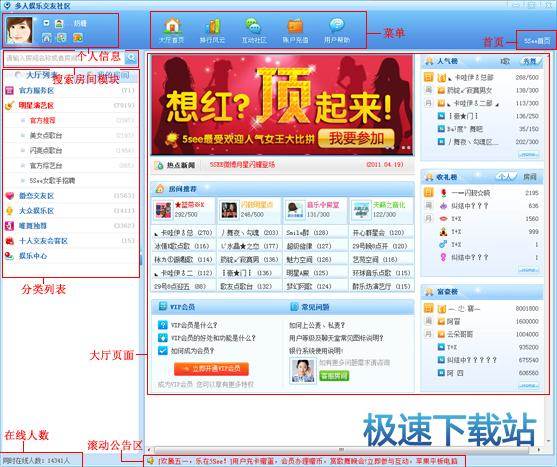Select 周 weekly filter in 收礼榜
The width and height of the screenshot is (557, 467).
click(x=429, y=205)
